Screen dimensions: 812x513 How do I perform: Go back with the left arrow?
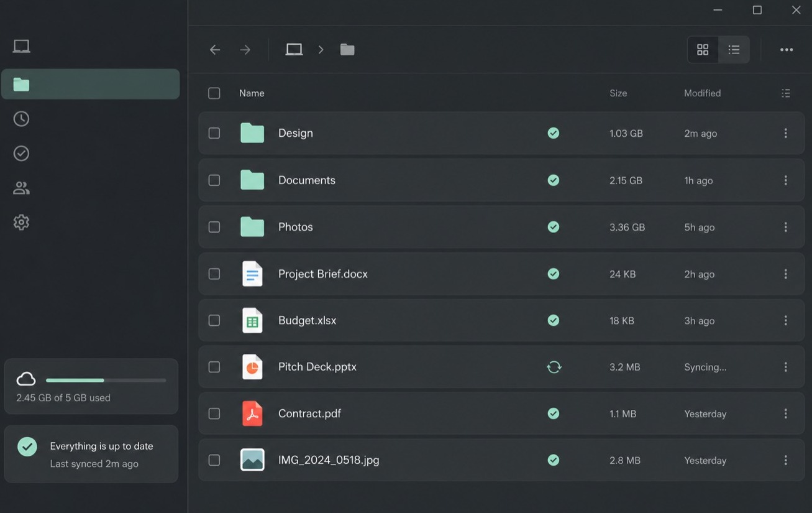coord(215,50)
